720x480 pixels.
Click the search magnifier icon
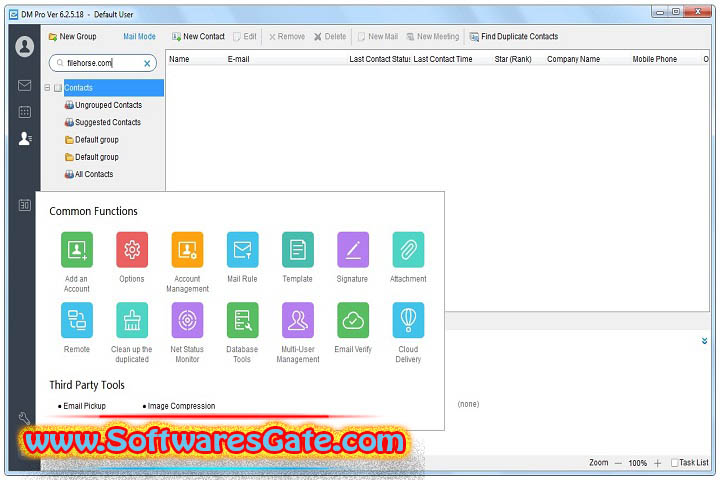point(60,63)
